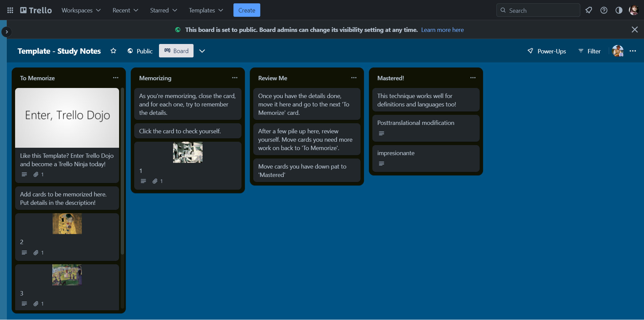Open the help question mark icon
This screenshot has height=320, width=644.
(x=604, y=10)
